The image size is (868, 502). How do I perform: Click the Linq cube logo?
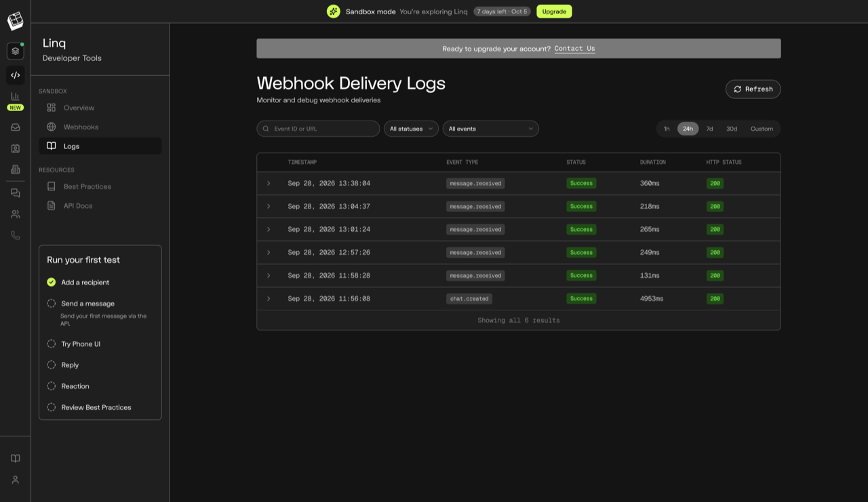click(15, 21)
